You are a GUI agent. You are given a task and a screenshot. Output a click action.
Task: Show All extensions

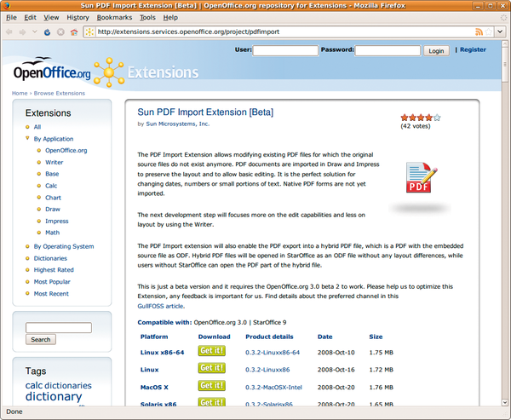point(37,127)
